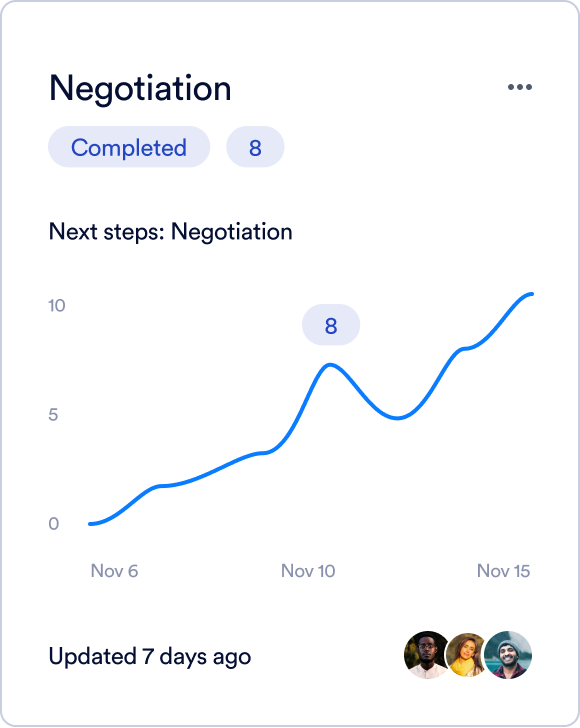
Task: Click the Nov 6 axis label
Action: tap(114, 571)
